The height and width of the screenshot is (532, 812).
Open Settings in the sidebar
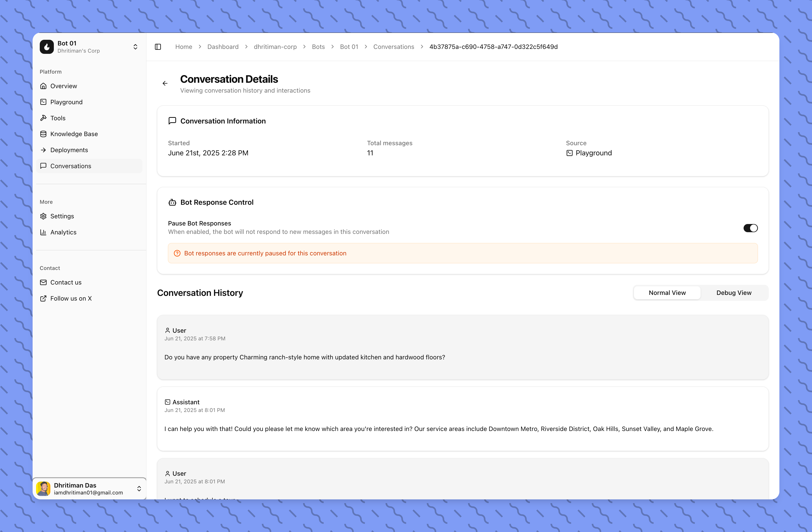89,216
